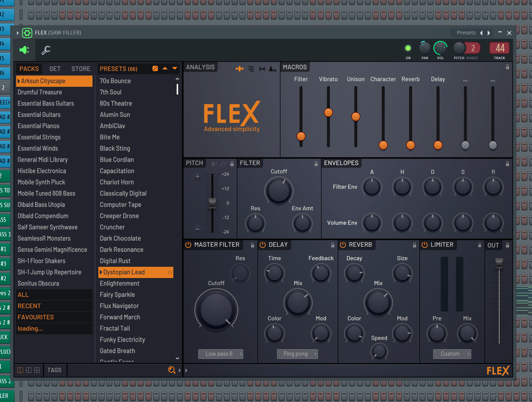Viewport: 532px width, 402px height.
Task: Click the lock icon on the PITCH panel
Action: click(232, 163)
